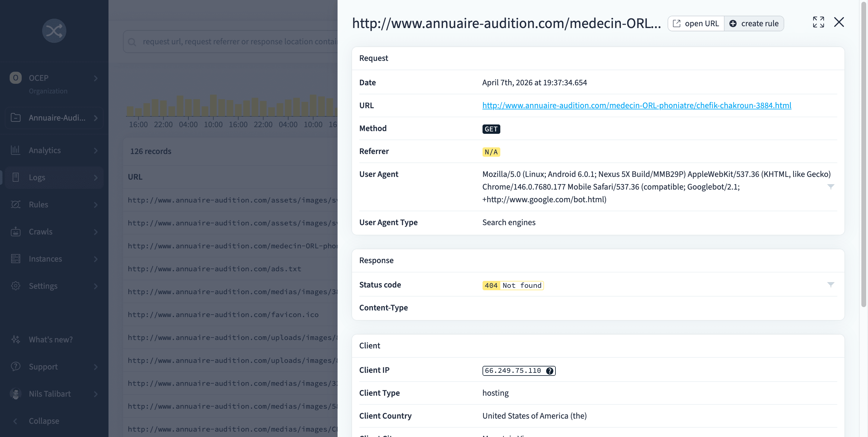Click the Crawls robot icon

click(x=15, y=231)
